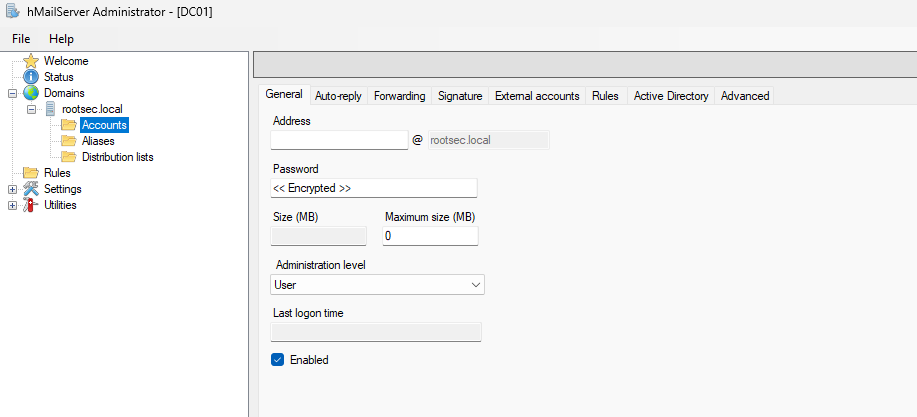Select the Rules tree item
The height and width of the screenshot is (417, 917).
click(57, 173)
